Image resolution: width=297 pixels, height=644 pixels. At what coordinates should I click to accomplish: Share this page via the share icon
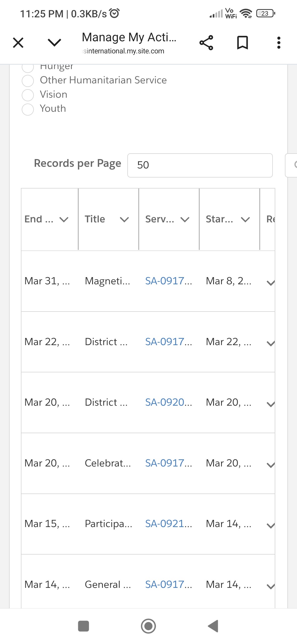tap(207, 42)
